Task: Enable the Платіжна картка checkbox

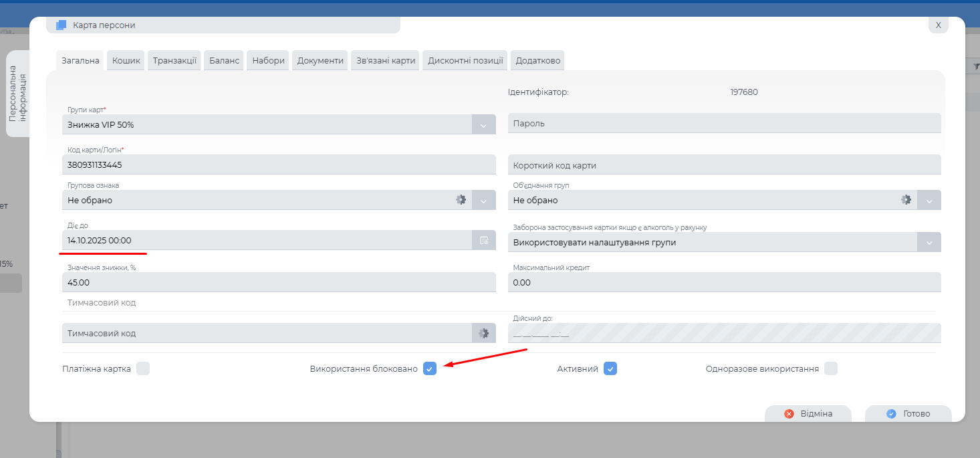Action: [x=142, y=368]
